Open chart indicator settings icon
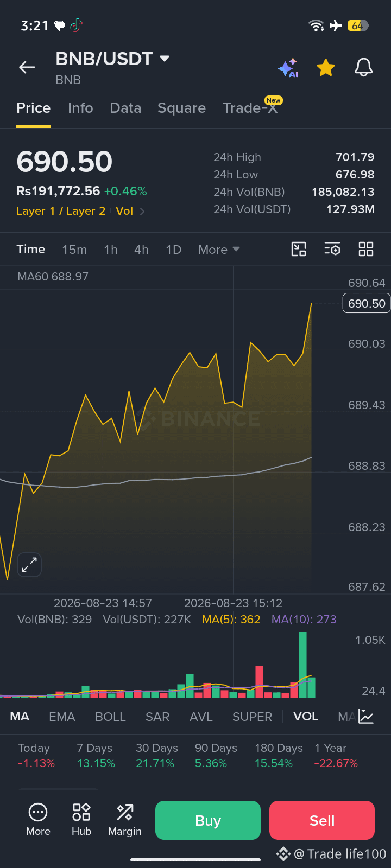The image size is (391, 868). coord(332,249)
